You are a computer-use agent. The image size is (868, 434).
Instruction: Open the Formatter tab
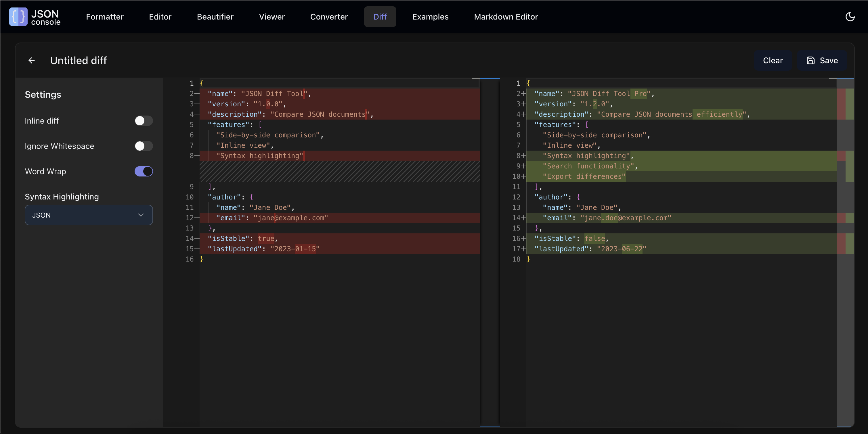(x=105, y=16)
